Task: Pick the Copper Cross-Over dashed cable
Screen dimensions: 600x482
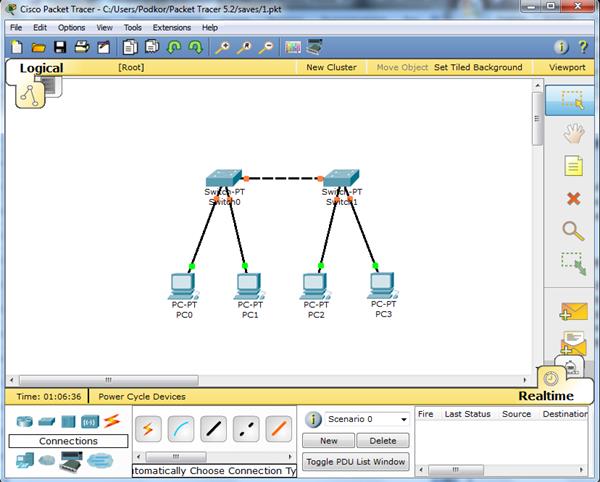Action: [x=246, y=429]
